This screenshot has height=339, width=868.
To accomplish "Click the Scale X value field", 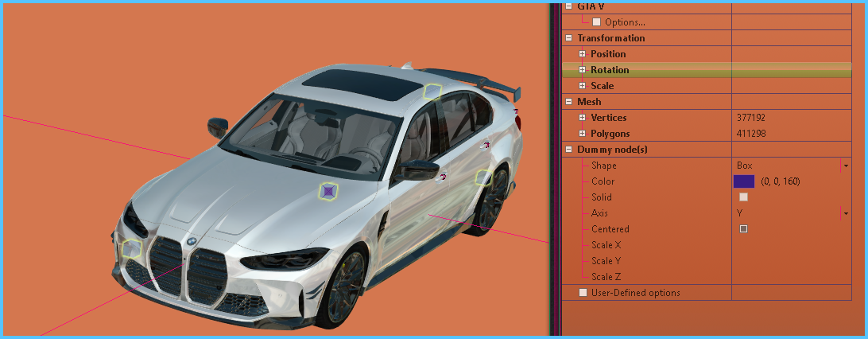I will (792, 245).
